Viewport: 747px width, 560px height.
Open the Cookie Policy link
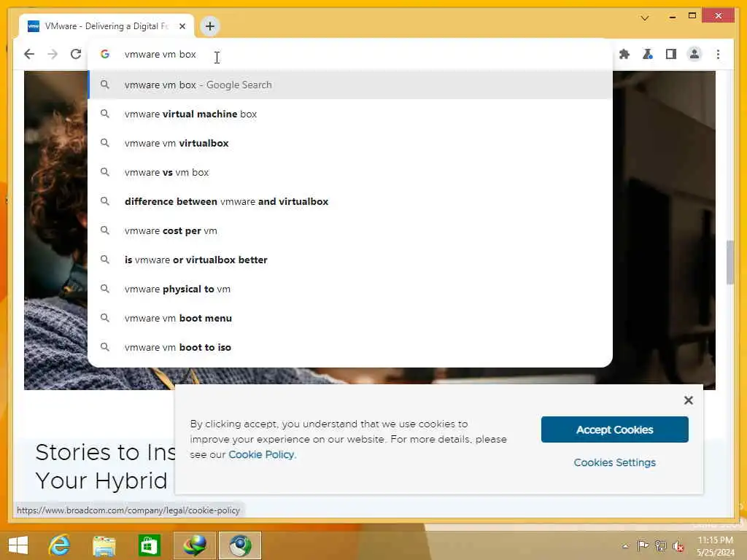click(262, 454)
